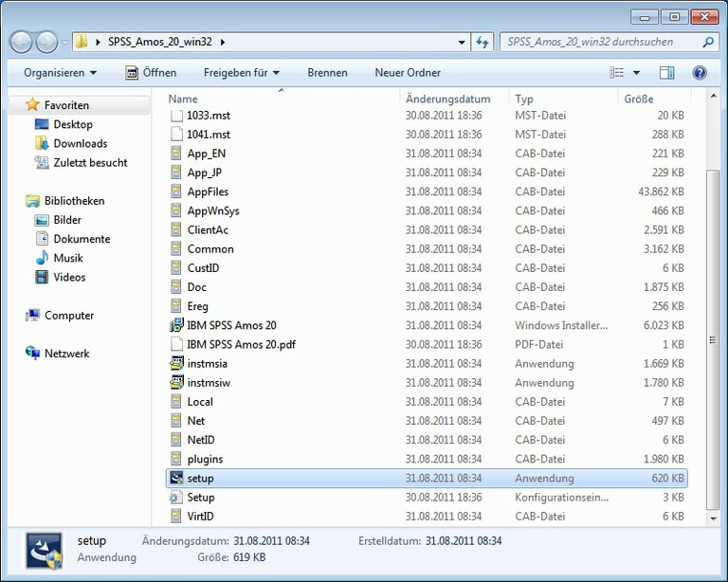
Task: Open the view options dropdown arrow
Action: coord(637,73)
